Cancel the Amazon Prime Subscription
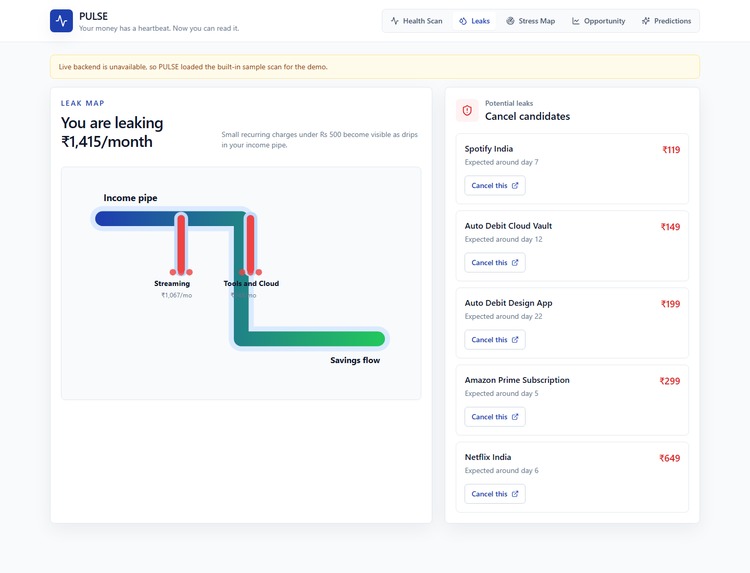Viewport: 750px width, 573px height. point(495,417)
